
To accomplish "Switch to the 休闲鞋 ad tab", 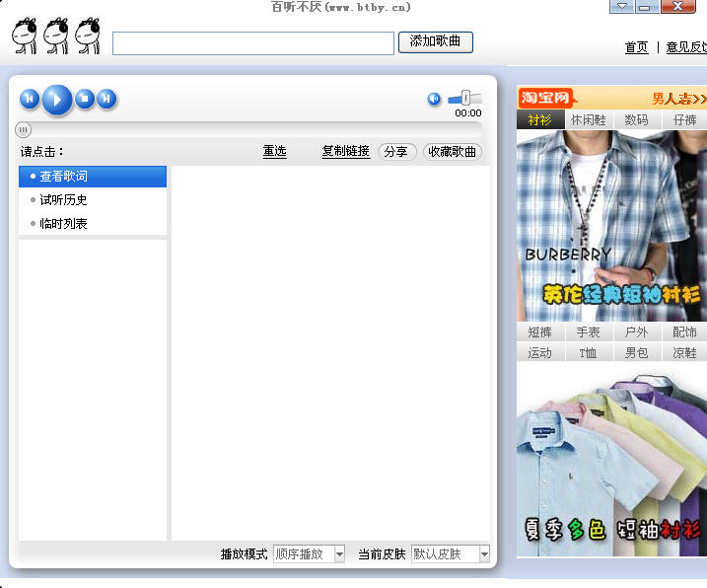I will [589, 120].
